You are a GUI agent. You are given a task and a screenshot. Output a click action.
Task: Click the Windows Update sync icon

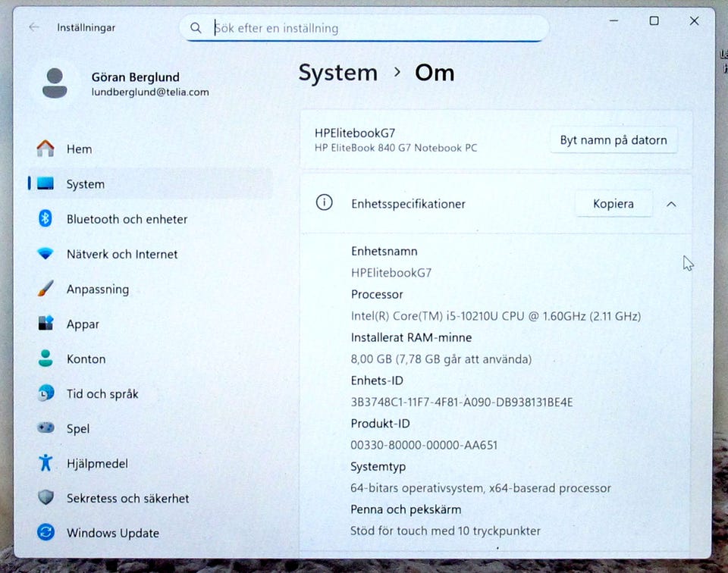tap(45, 532)
